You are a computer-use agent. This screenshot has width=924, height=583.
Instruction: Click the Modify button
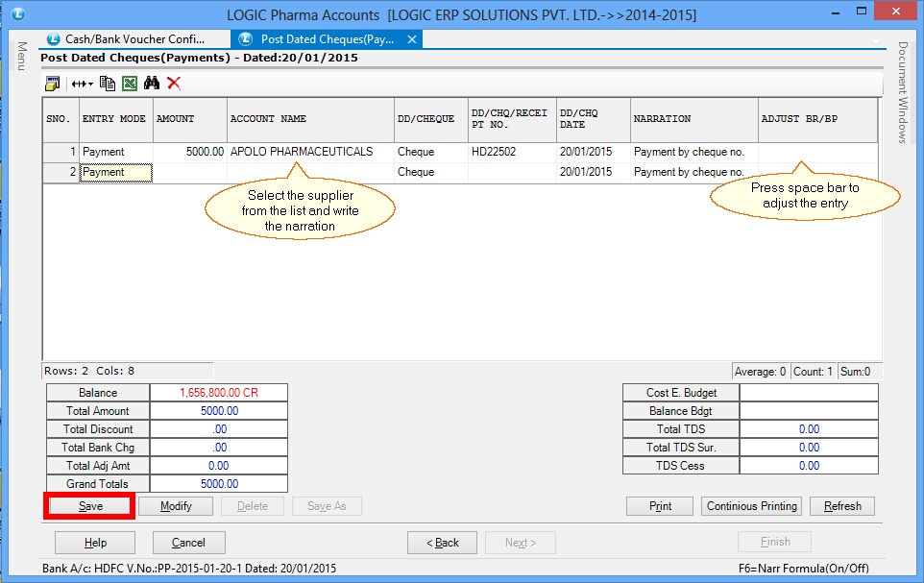(x=176, y=505)
